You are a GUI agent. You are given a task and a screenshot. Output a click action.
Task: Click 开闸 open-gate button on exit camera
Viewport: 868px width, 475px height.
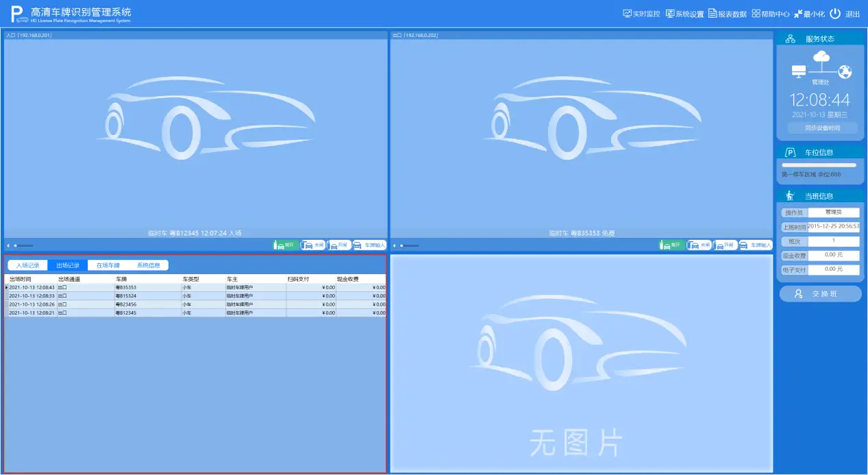(726, 245)
